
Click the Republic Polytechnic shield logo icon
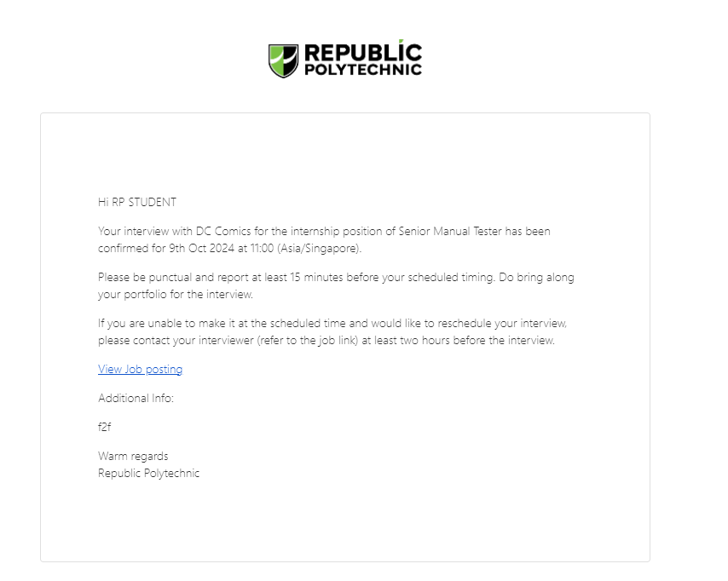click(283, 60)
